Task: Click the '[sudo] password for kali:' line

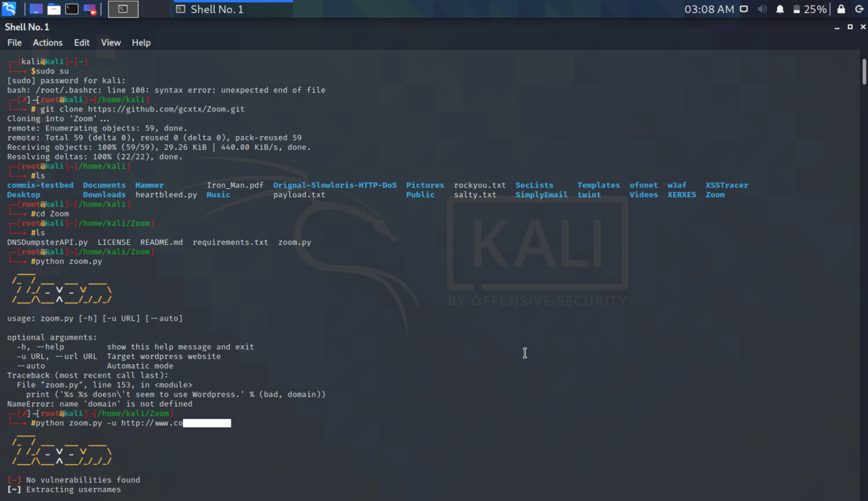Action: tap(67, 81)
